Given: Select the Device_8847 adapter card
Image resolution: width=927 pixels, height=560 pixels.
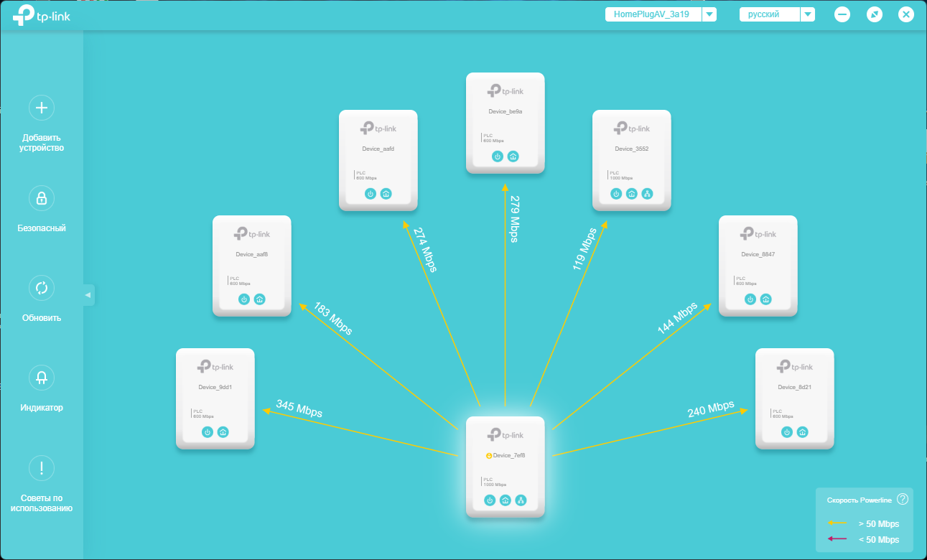Looking at the screenshot, I should [x=758, y=266].
